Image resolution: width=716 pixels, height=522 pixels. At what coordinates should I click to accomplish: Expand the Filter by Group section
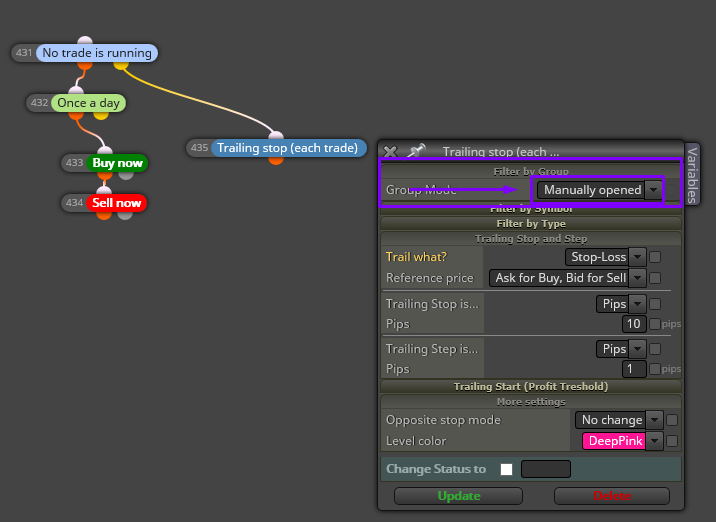[x=531, y=171]
